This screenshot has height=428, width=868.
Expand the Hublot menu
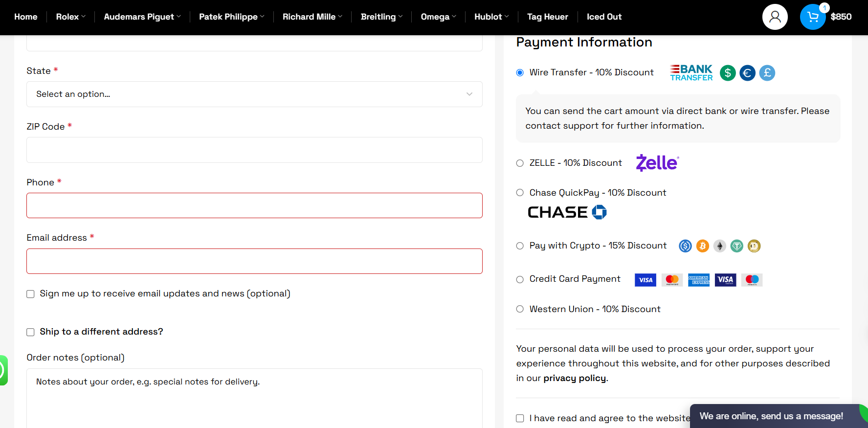tap(491, 17)
